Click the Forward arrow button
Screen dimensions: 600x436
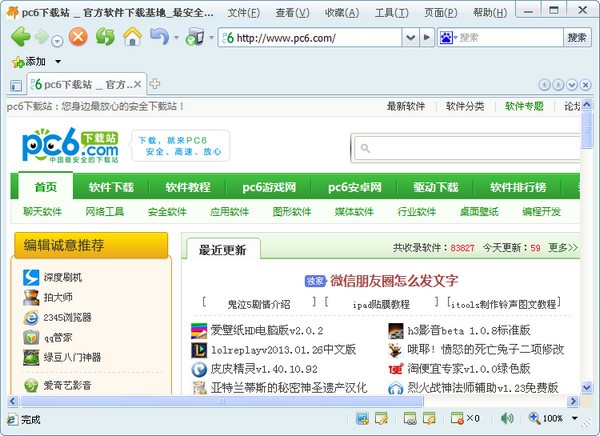[x=42, y=37]
